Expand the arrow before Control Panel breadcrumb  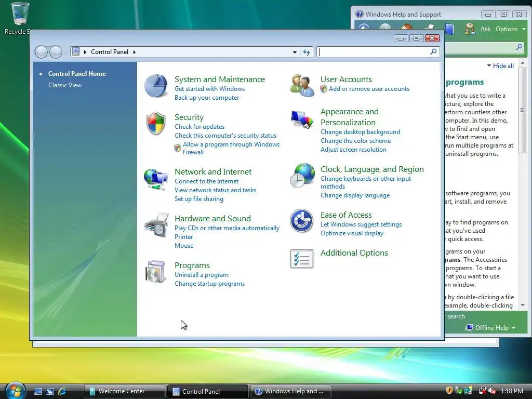[x=85, y=52]
